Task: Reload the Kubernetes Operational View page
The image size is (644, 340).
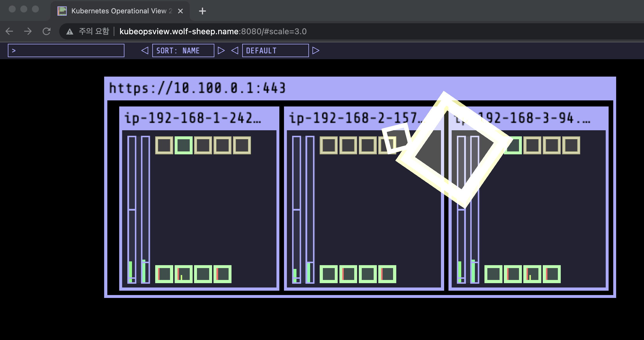Action: pos(46,31)
